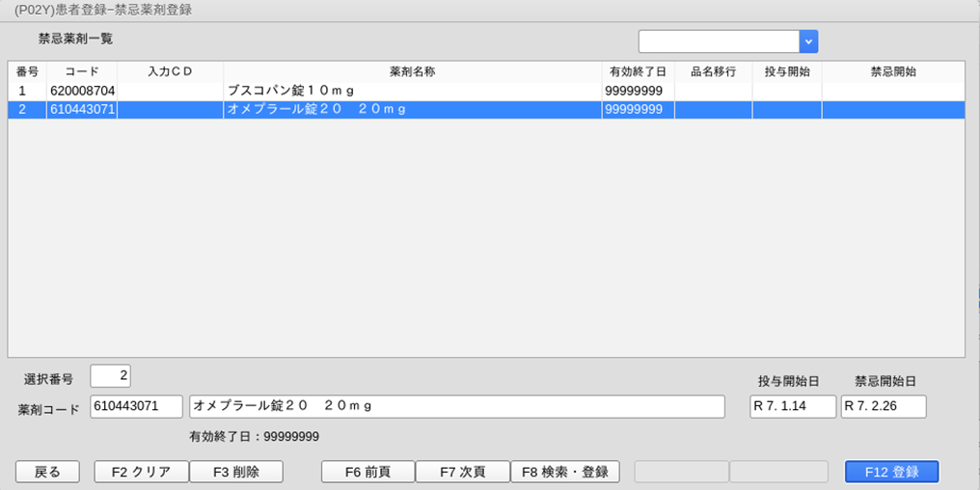This screenshot has width=980, height=490.
Task: Click the 選択番号 input field
Action: [112, 376]
